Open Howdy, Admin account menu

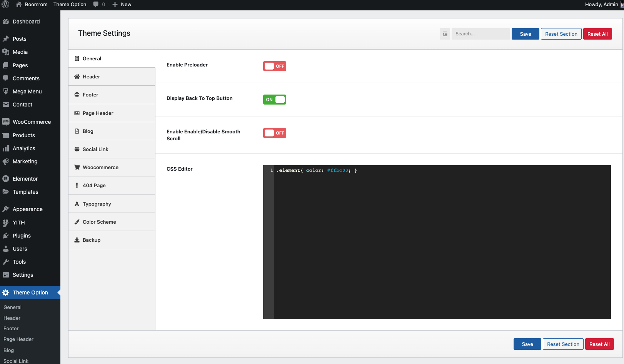(x=604, y=5)
